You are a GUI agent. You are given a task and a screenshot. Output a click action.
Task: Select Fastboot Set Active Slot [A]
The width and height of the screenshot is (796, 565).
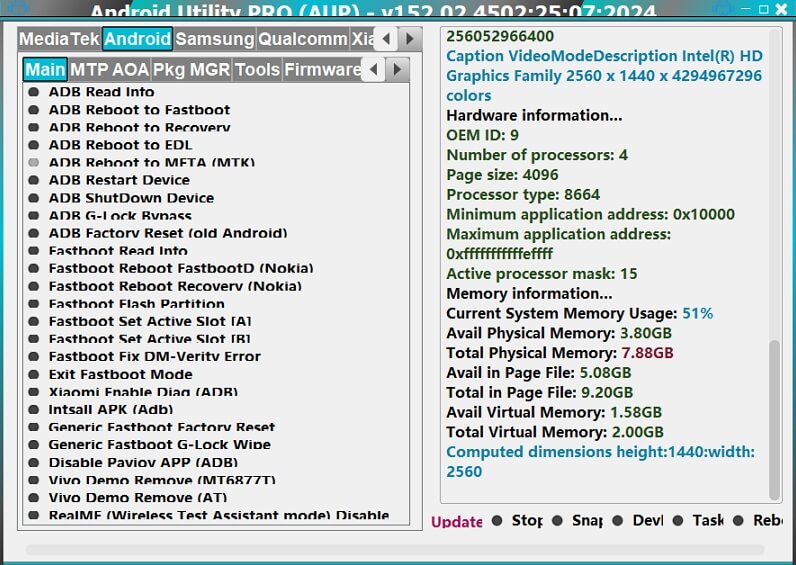coord(140,321)
